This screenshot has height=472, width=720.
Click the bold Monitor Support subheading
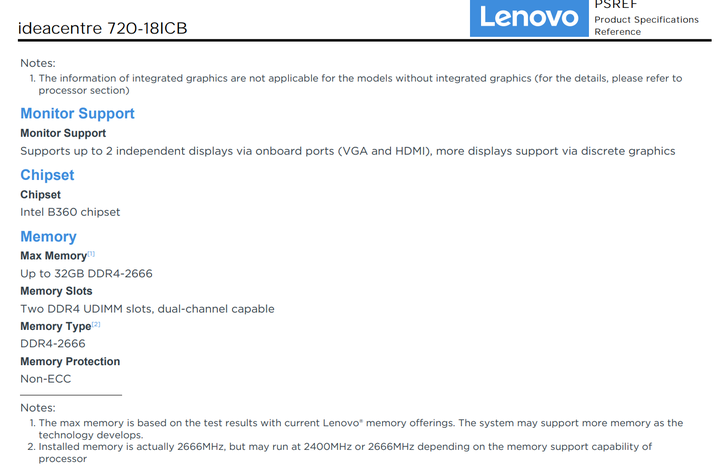coord(63,133)
